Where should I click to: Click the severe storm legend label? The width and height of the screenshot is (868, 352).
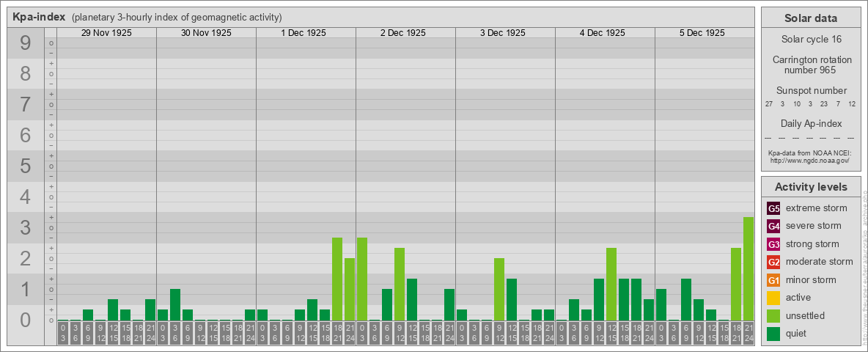point(814,226)
